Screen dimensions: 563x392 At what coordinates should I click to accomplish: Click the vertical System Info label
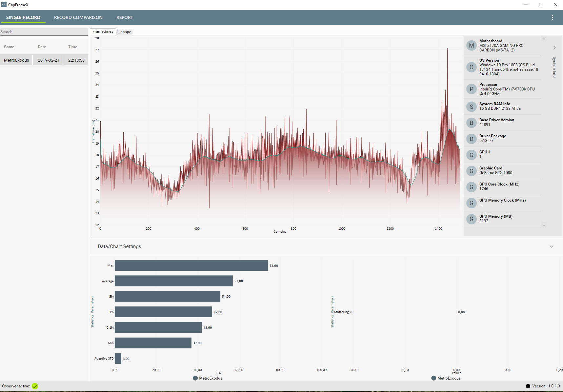coord(554,67)
